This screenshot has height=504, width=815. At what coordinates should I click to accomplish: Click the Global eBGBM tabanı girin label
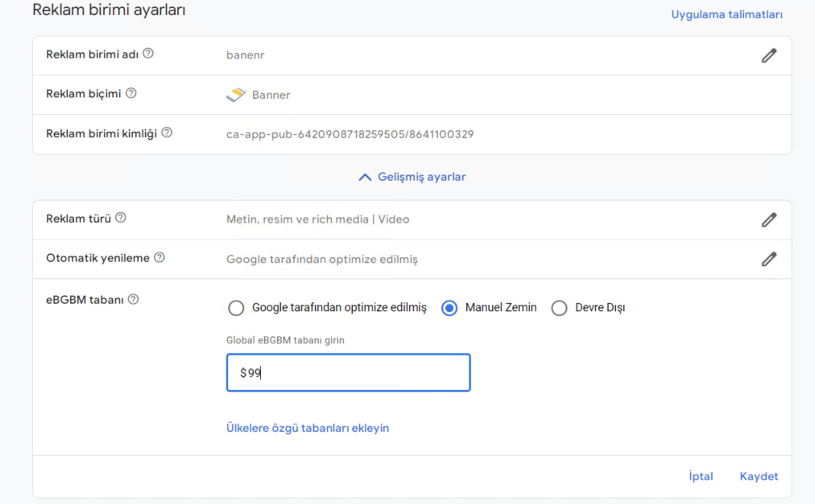pyautogui.click(x=285, y=340)
